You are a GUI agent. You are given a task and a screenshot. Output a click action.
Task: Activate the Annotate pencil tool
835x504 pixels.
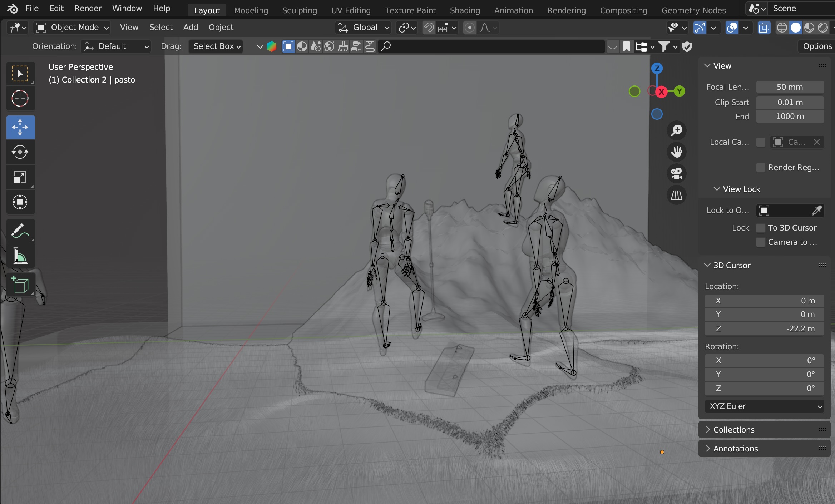click(x=20, y=231)
